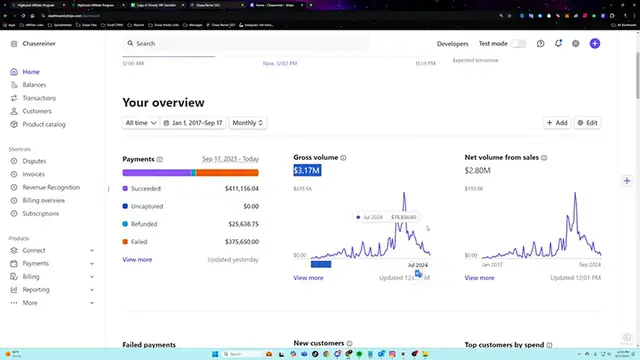Show info for Payments widget
640x360 pixels.
(160, 160)
